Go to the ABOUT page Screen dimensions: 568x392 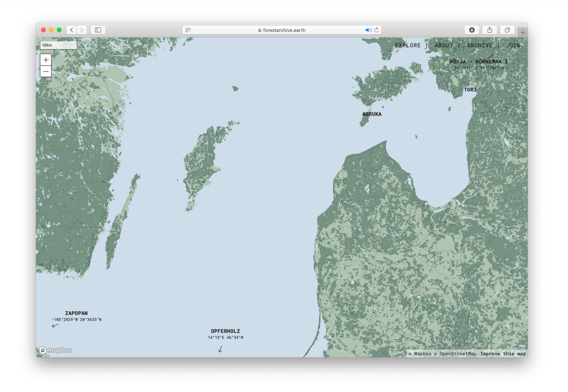pos(444,45)
